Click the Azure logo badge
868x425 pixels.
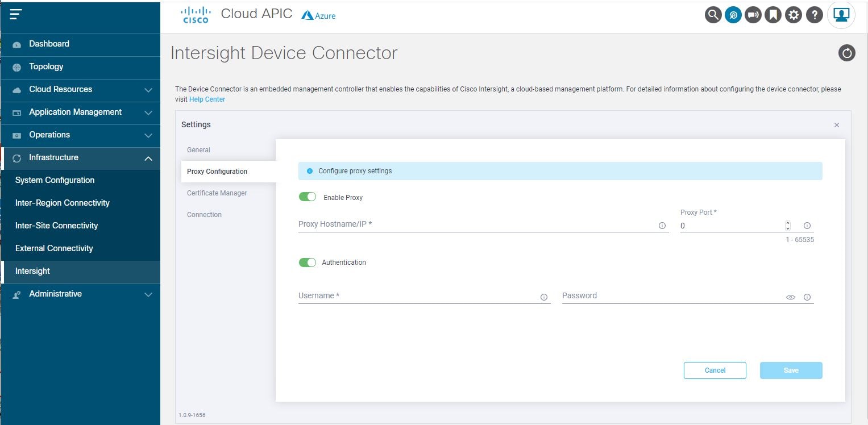point(318,16)
